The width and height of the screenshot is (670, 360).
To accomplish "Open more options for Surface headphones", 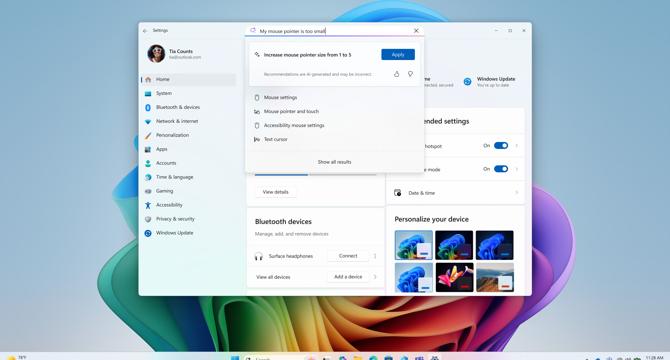I will pyautogui.click(x=375, y=256).
